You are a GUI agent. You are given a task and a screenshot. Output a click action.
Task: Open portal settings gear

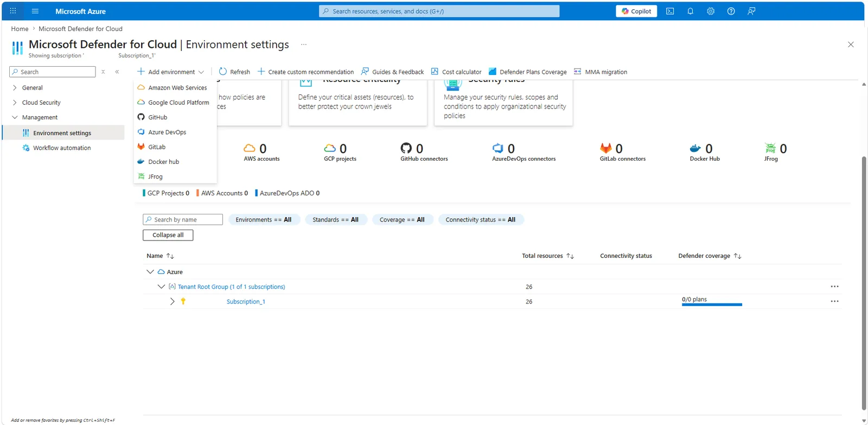coord(711,11)
